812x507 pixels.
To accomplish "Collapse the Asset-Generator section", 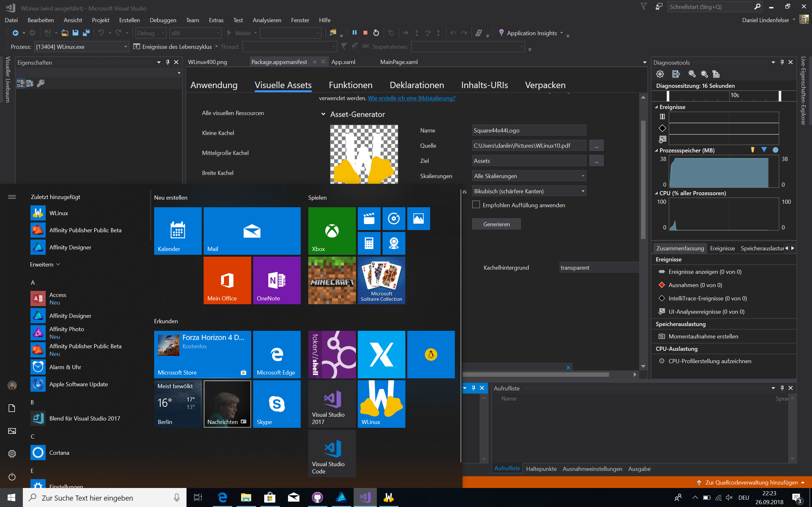I will 323,114.
